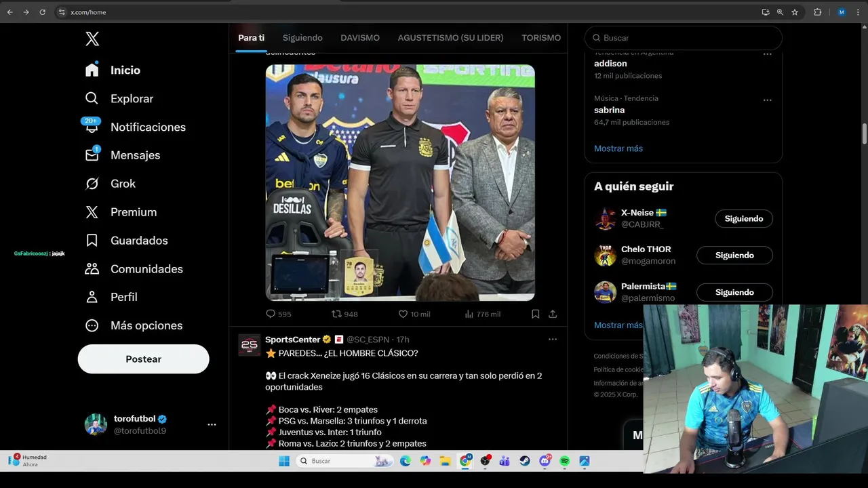Click Mostrar más under trends

(618, 148)
